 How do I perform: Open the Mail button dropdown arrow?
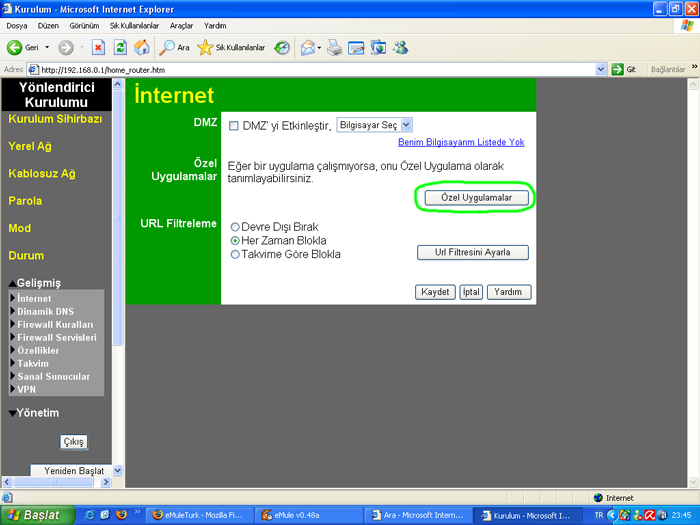click(319, 47)
